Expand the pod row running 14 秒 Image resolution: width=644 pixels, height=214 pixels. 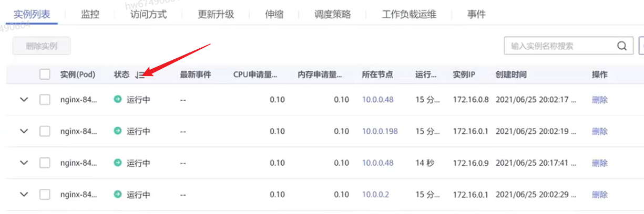(x=24, y=163)
